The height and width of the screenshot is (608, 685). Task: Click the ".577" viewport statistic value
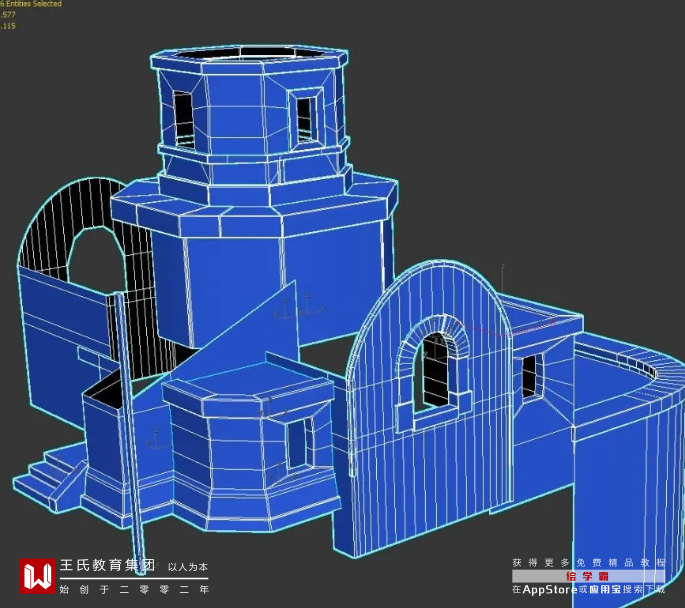click(8, 14)
